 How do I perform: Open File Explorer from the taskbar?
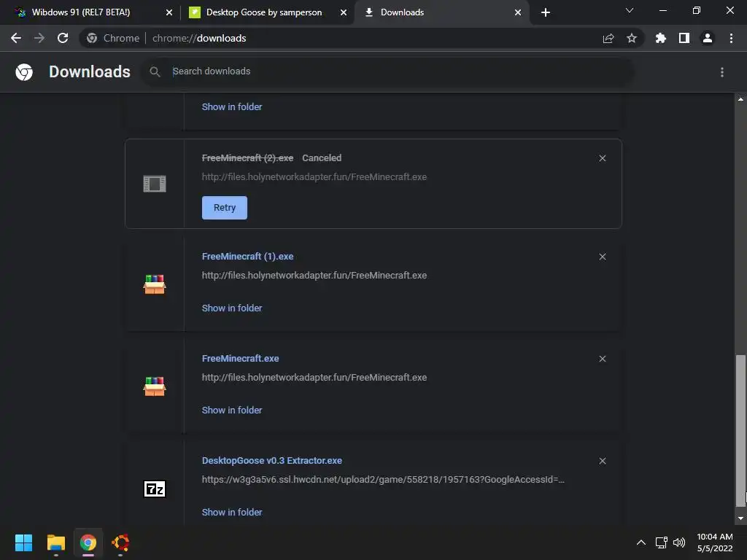[55, 542]
